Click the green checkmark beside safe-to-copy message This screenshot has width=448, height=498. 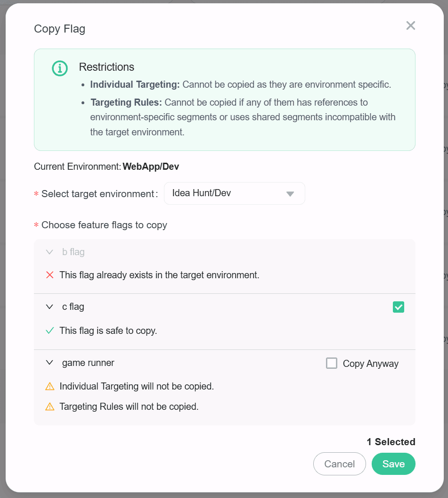(50, 331)
